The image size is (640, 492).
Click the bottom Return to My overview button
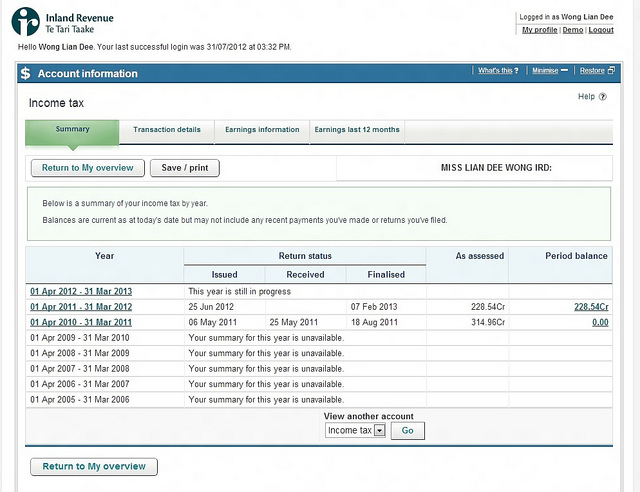click(x=93, y=467)
